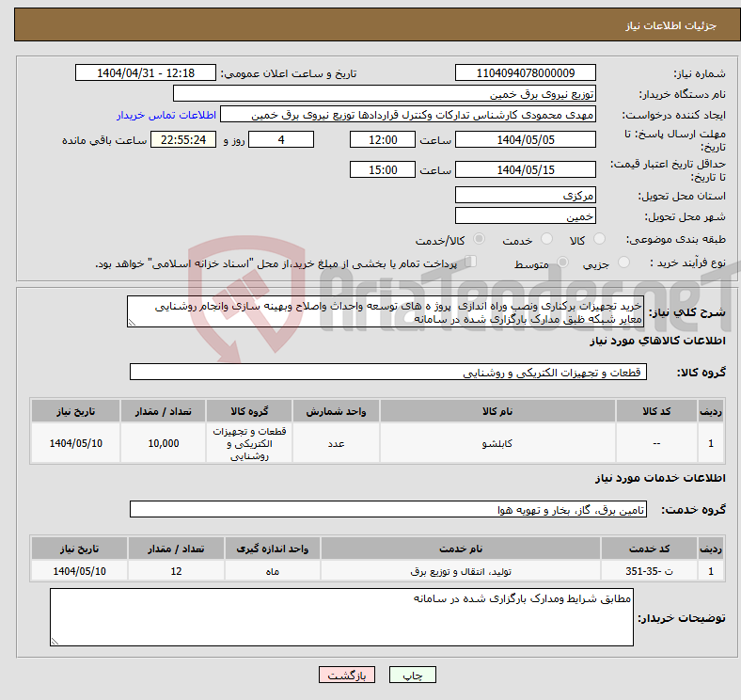Click the remaining time 22:55:24 field

tap(183, 139)
